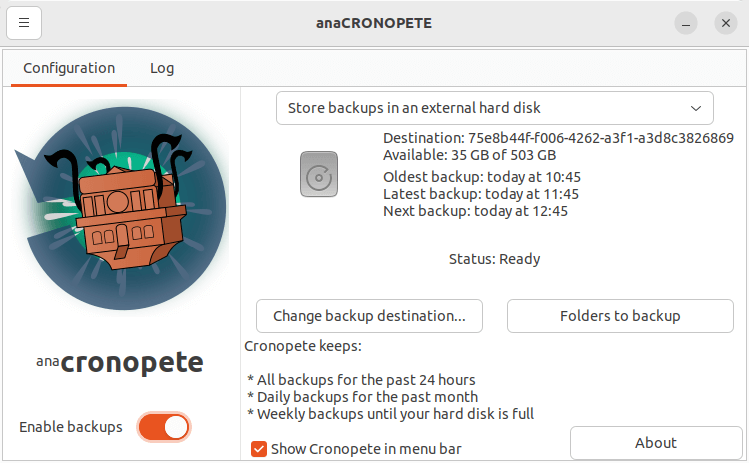Viewport: 749px width, 463px height.
Task: Open the backup storage type dropdown
Action: point(494,108)
